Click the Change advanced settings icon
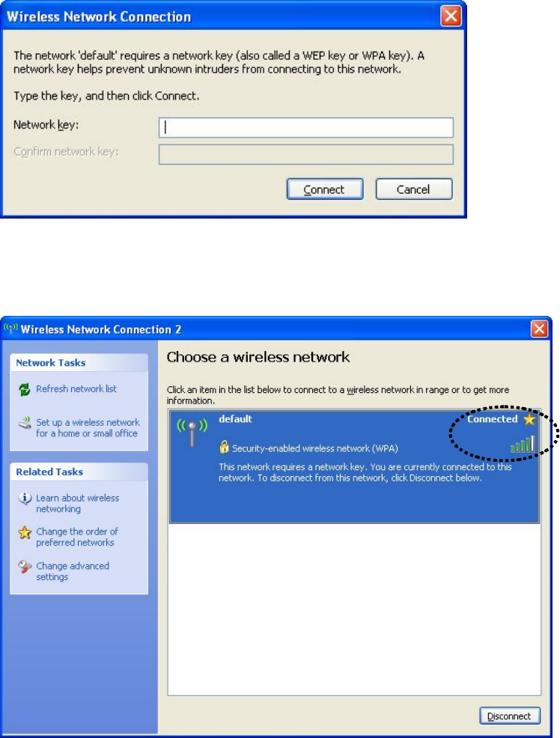The width and height of the screenshot is (560, 738). (x=25, y=566)
